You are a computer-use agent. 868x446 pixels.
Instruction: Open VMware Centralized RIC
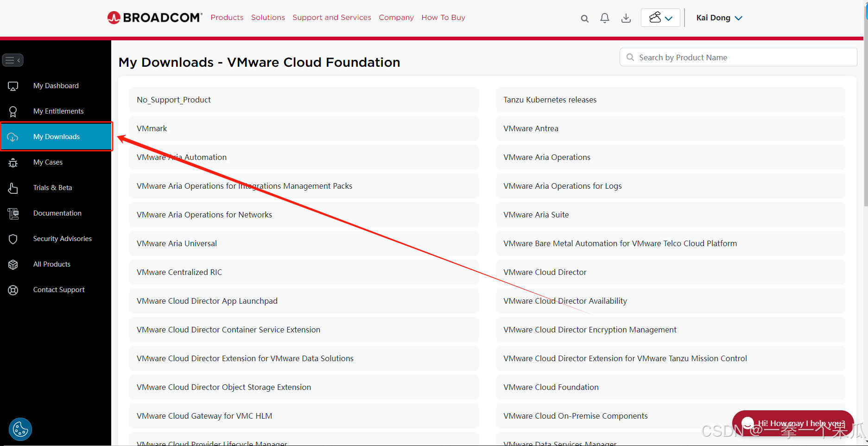pyautogui.click(x=304, y=272)
